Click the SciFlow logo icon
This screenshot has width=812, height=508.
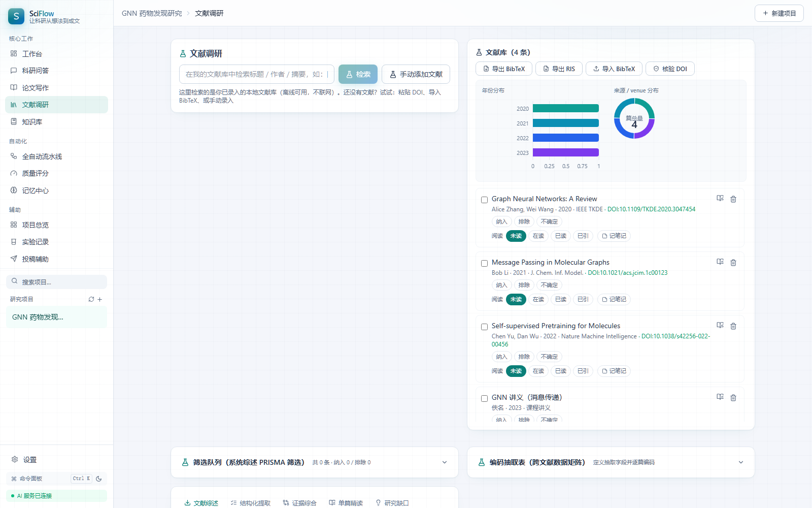[x=16, y=16]
